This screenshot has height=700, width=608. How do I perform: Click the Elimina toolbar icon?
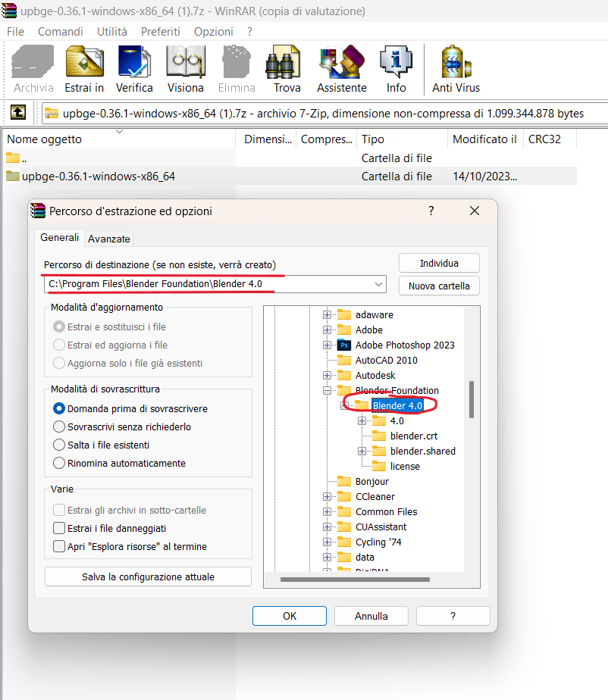tap(237, 62)
